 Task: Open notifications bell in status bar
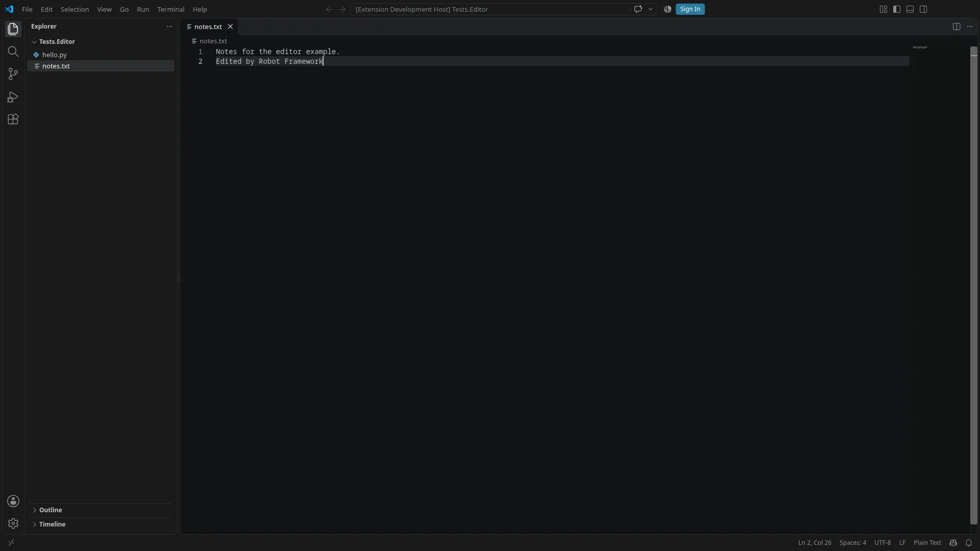969,543
